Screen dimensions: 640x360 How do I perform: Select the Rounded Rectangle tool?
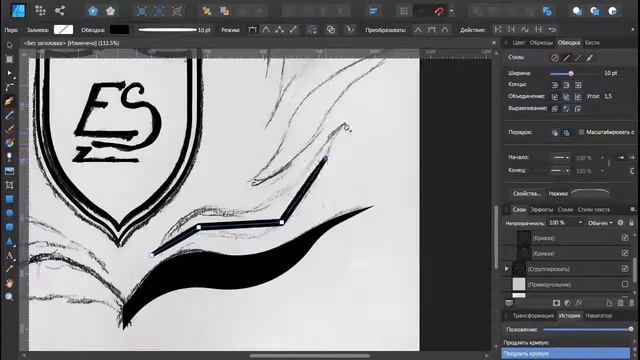click(9, 227)
